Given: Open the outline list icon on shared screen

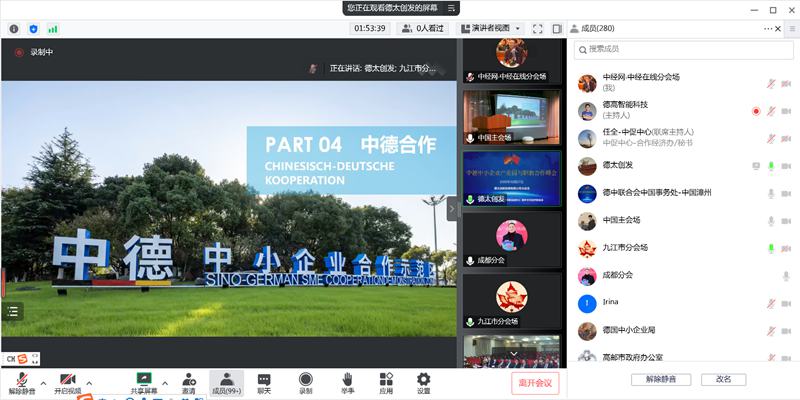Looking at the screenshot, I should (x=13, y=311).
